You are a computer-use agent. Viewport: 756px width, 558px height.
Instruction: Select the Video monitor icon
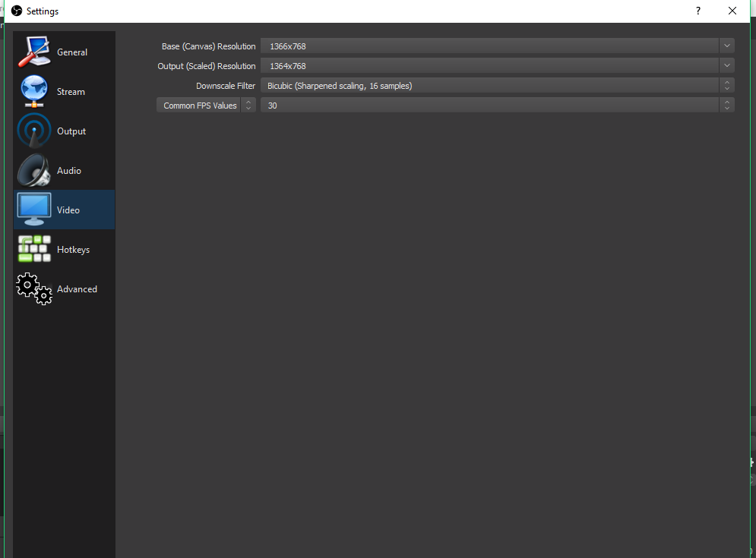pos(33,210)
